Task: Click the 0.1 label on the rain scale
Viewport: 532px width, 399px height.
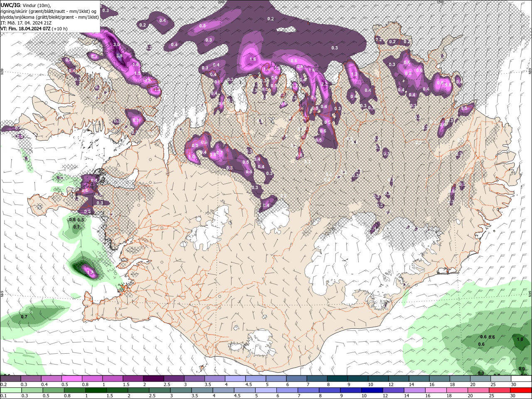Action: point(3,396)
